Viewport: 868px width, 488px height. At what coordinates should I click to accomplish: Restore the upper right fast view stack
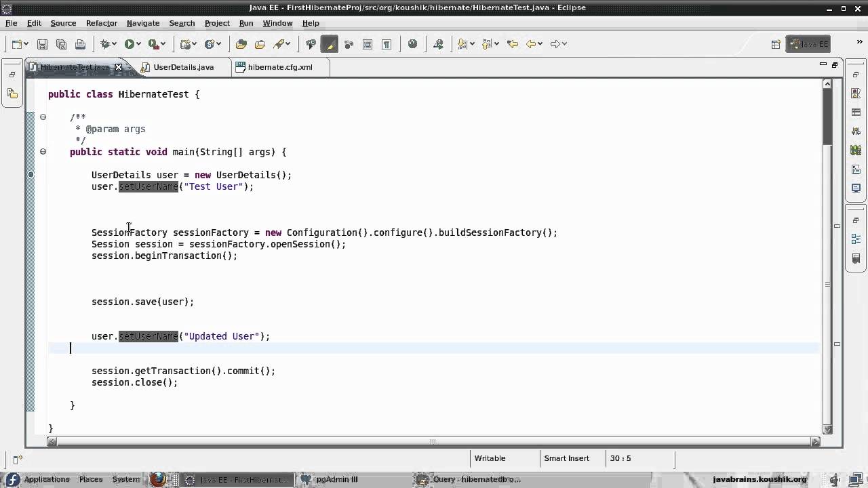point(856,75)
